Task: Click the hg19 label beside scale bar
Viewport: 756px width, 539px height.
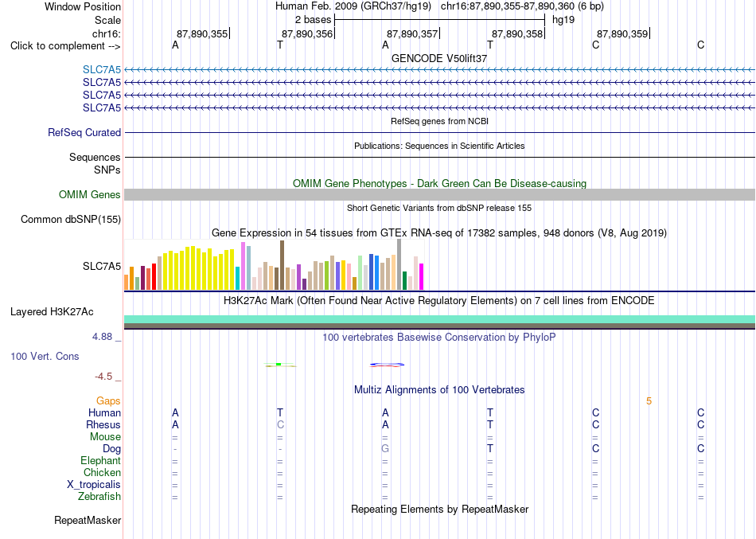Action: (563, 20)
